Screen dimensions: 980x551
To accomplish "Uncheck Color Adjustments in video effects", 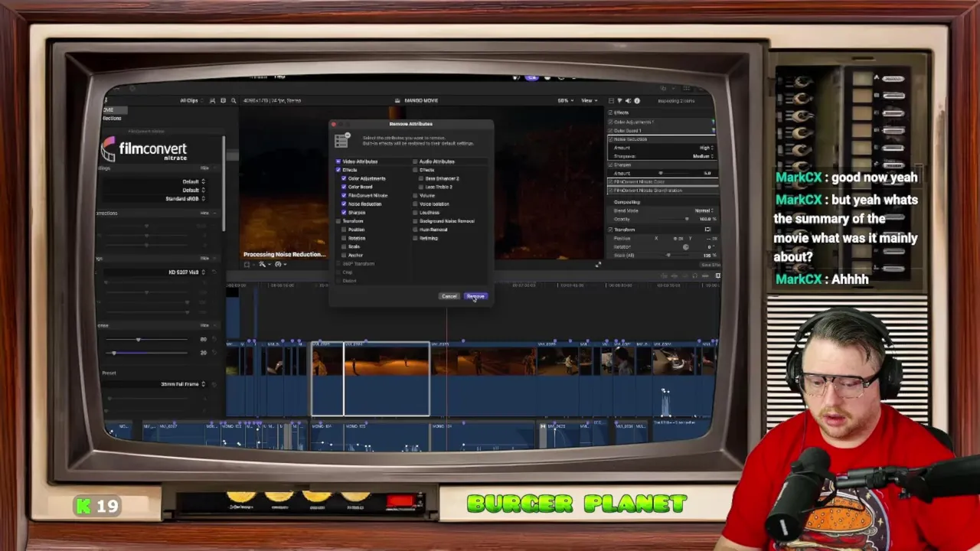I will 345,178.
